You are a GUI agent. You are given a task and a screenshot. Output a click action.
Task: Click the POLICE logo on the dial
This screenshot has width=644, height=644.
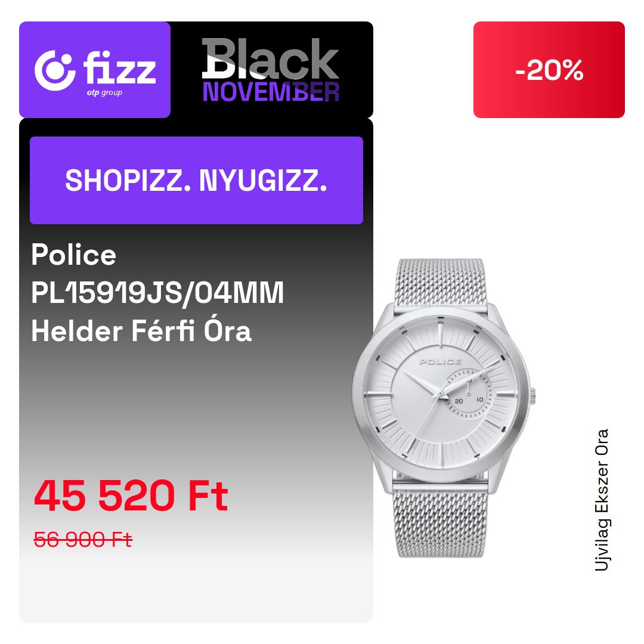[440, 362]
